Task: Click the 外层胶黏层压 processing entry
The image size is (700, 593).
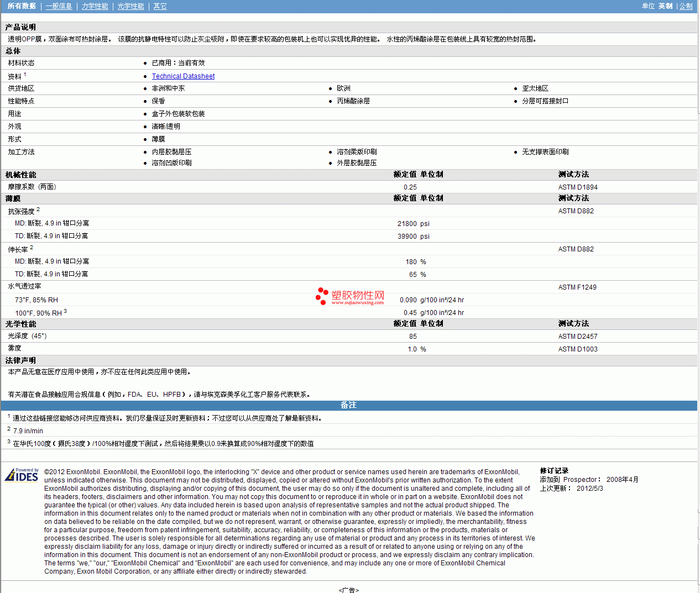Action: [x=357, y=163]
